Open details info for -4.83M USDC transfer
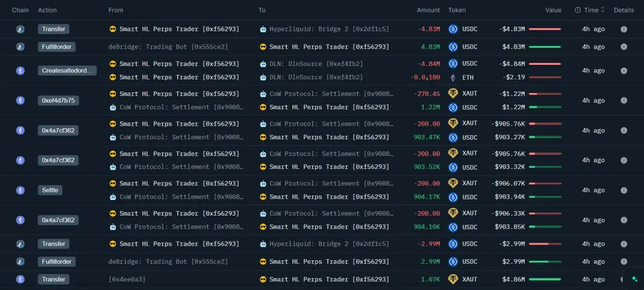 (x=624, y=29)
